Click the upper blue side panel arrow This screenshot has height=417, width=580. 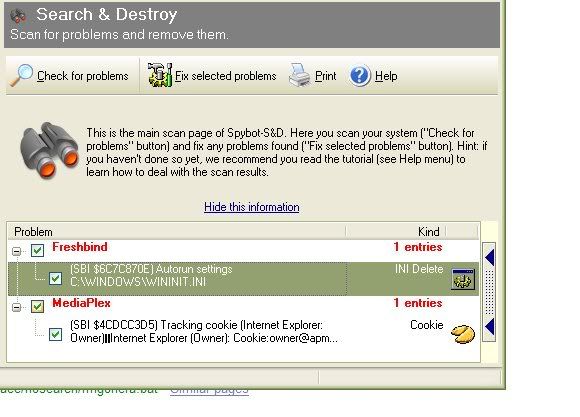[489, 257]
